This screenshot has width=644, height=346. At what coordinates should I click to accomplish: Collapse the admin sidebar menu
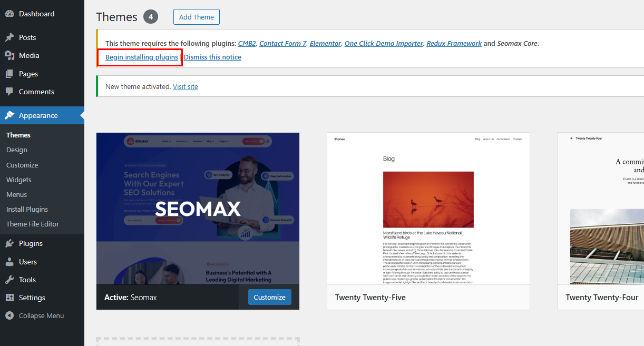(x=42, y=316)
